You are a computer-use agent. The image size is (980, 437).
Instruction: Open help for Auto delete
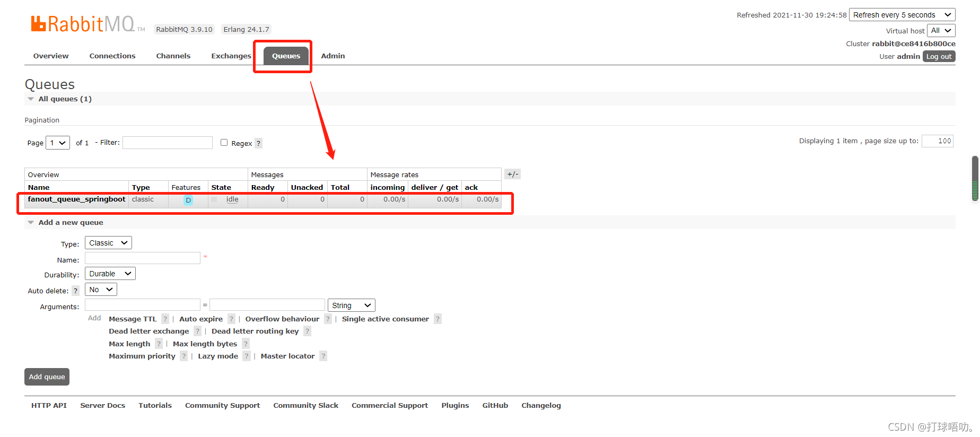[76, 291]
